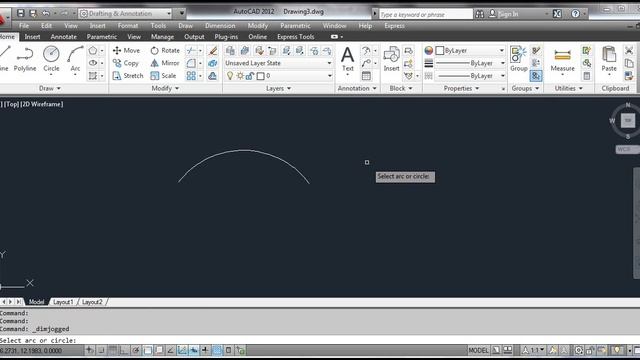Viewport: 640px width, 360px height.
Task: Toggle Snap Mode in status bar
Action: point(101,350)
